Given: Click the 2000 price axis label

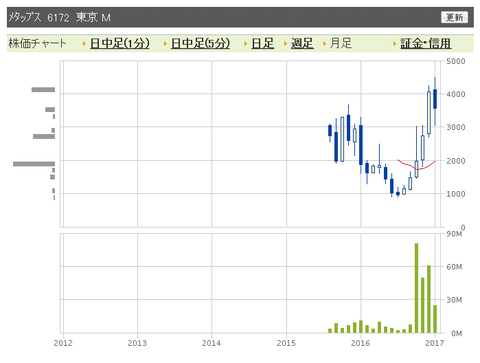Looking at the screenshot, I should 456,161.
